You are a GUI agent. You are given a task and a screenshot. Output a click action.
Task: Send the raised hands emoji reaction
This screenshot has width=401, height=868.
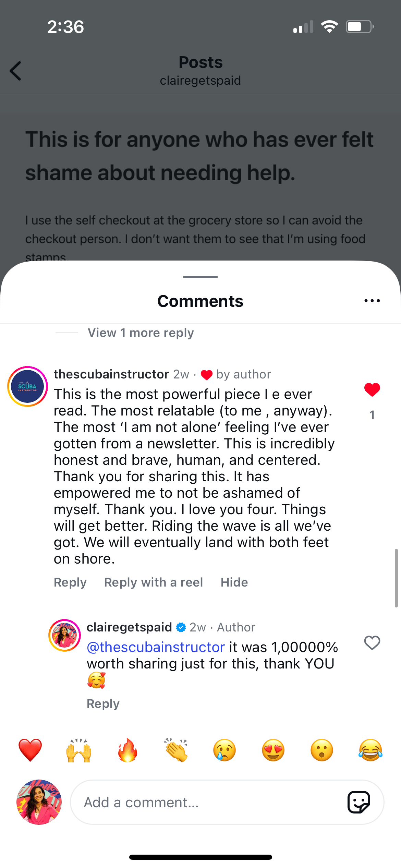79,750
